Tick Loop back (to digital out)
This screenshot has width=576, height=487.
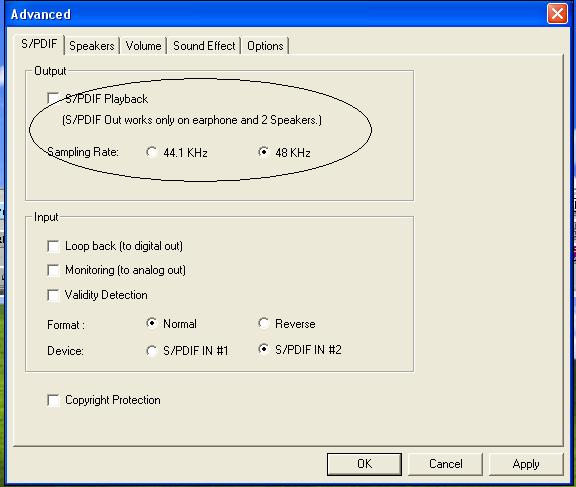[x=53, y=246]
